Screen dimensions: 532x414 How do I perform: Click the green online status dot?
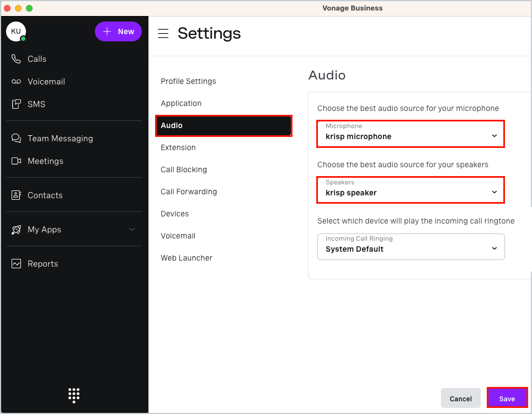pyautogui.click(x=23, y=39)
